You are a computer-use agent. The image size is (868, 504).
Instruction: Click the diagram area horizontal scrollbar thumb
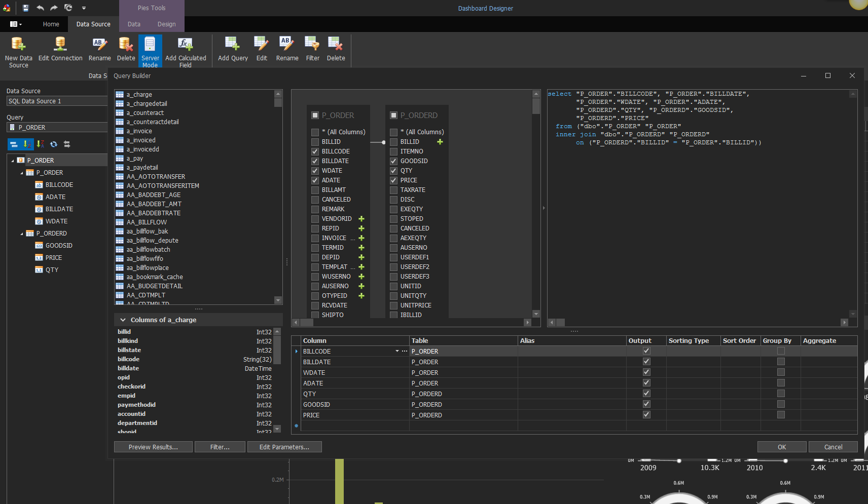coord(307,323)
